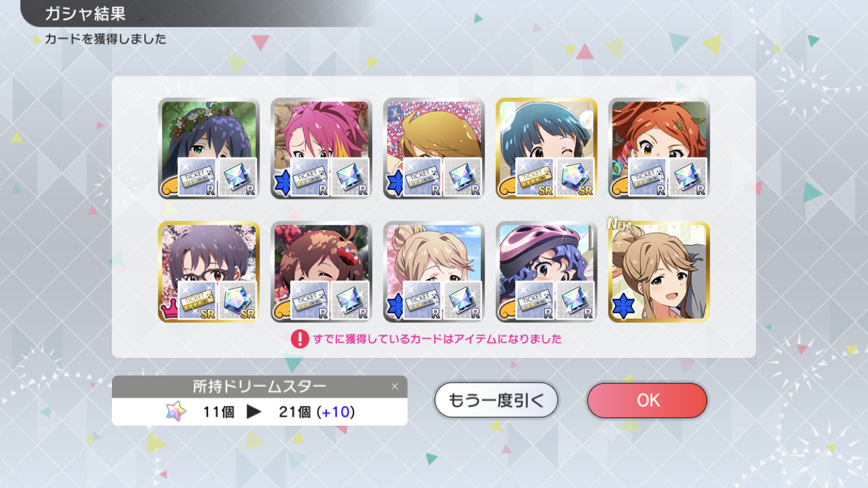
Task: Select the teal-haired winking SR card
Action: tap(547, 148)
